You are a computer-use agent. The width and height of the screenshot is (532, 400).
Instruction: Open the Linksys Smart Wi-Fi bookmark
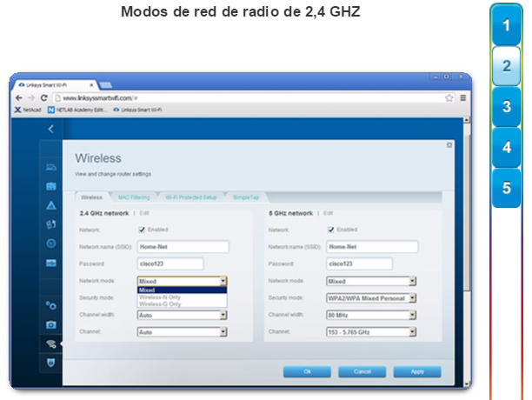137,110
